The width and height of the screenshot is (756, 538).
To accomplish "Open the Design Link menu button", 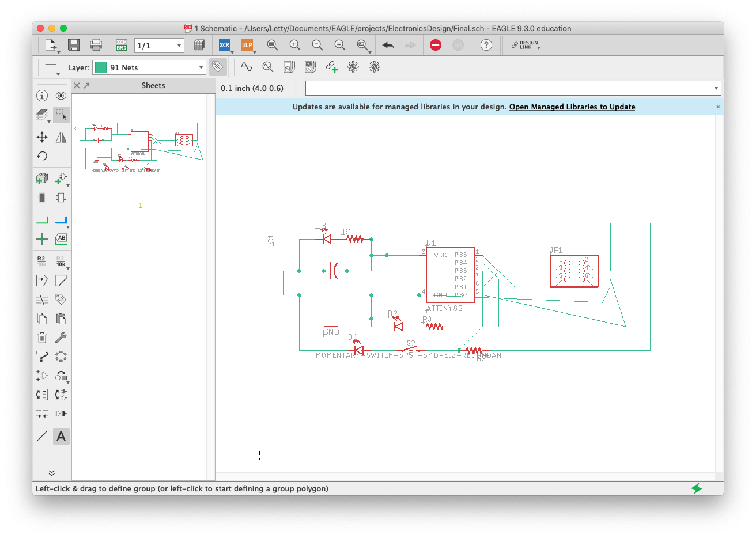I will coord(526,45).
